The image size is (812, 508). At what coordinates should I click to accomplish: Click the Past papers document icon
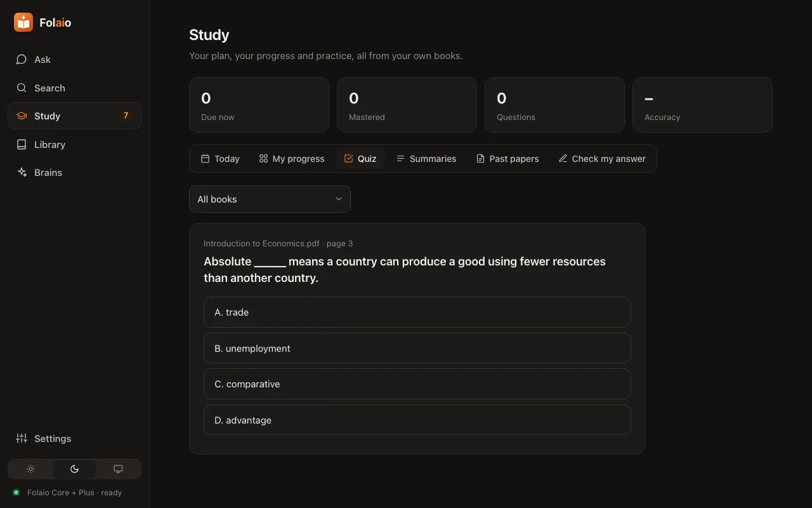[x=480, y=158]
